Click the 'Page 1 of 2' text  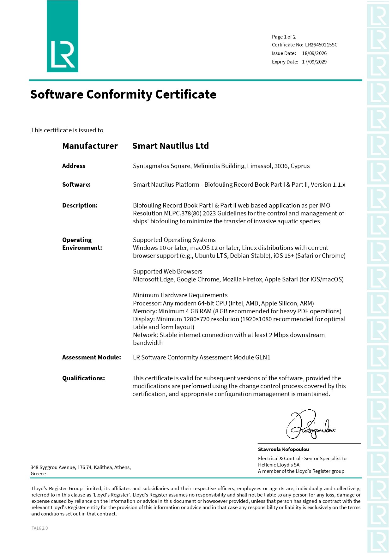point(284,37)
